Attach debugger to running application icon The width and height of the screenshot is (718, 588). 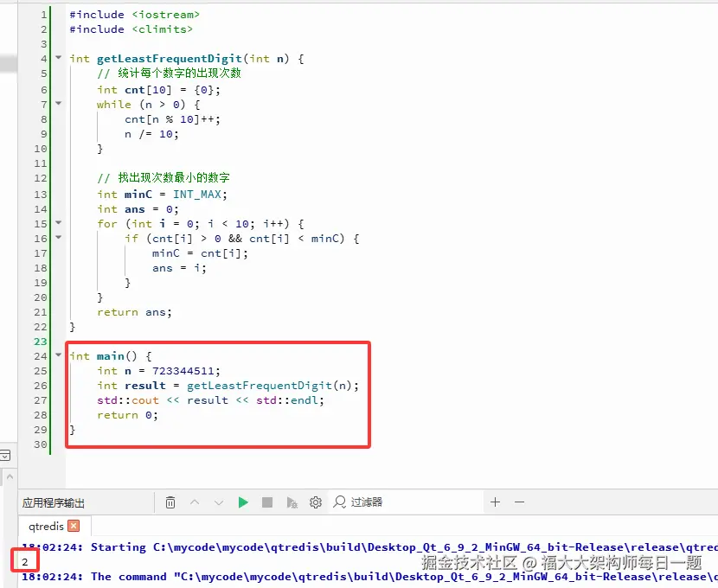click(292, 502)
